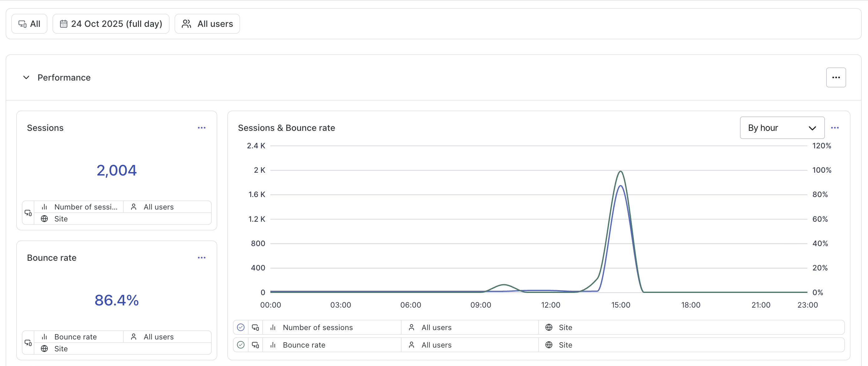This screenshot has height=366, width=868.
Task: Click the person icon beside All users in the Sessions card
Action: [x=133, y=207]
